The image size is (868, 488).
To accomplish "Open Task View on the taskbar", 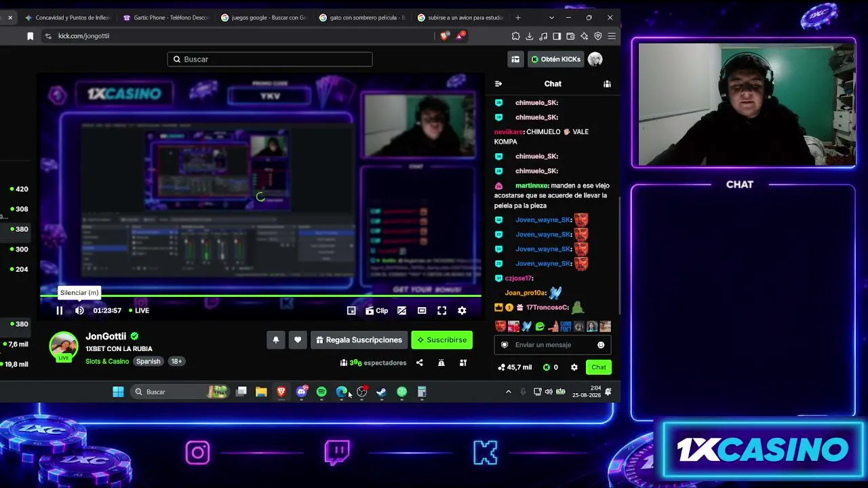I will click(x=241, y=392).
